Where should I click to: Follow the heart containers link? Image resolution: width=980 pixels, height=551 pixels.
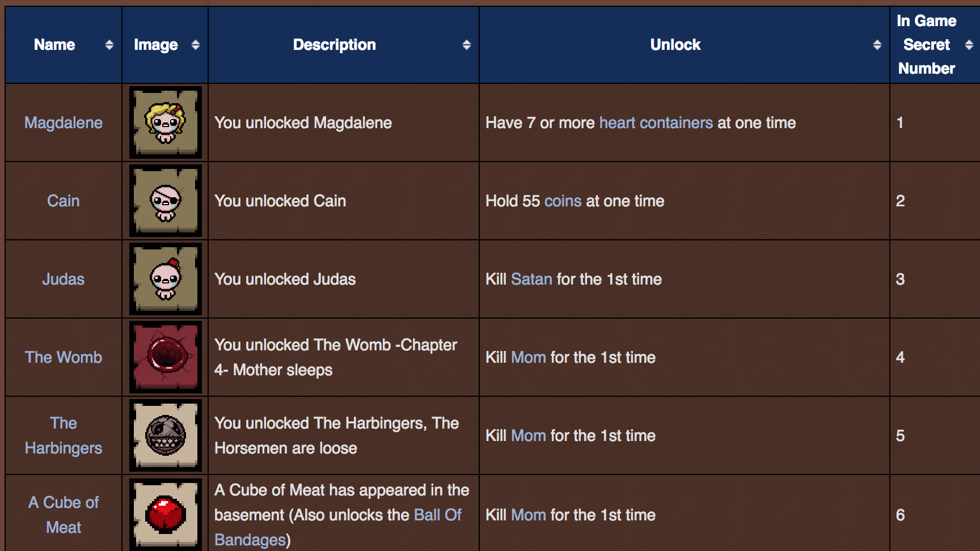[x=656, y=122]
